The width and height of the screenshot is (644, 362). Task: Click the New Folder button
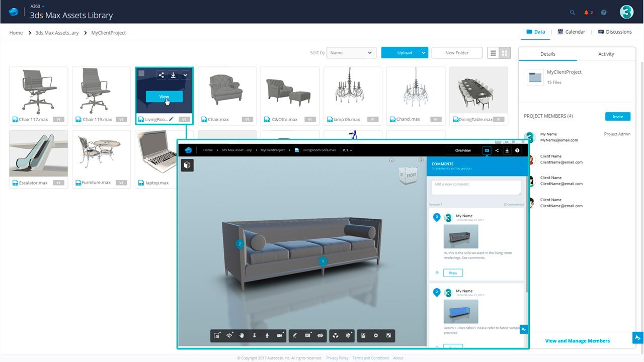click(456, 52)
